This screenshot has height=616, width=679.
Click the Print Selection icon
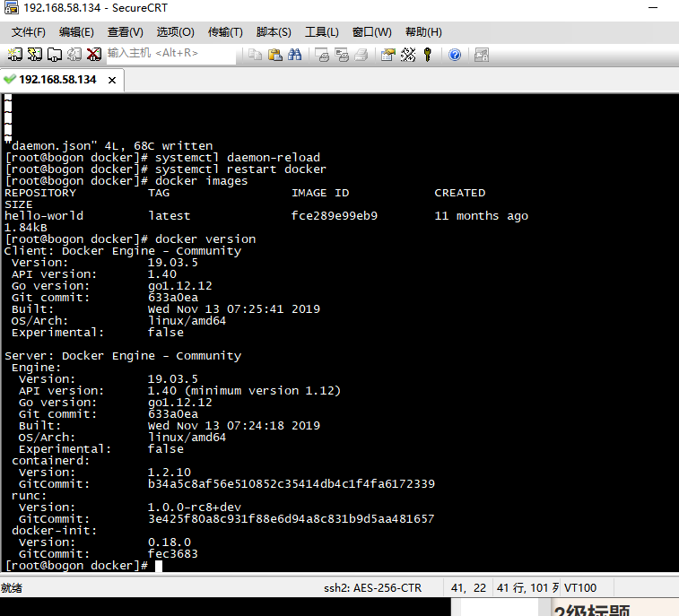click(342, 55)
